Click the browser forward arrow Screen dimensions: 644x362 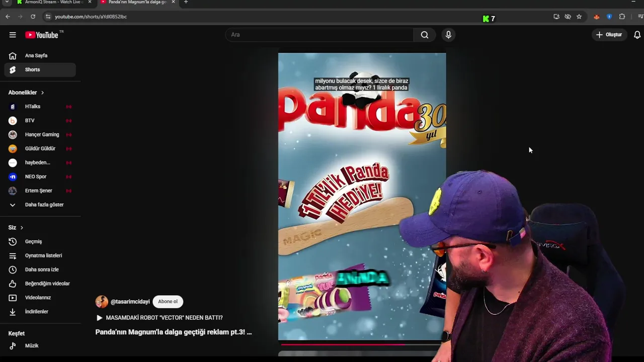[20, 17]
